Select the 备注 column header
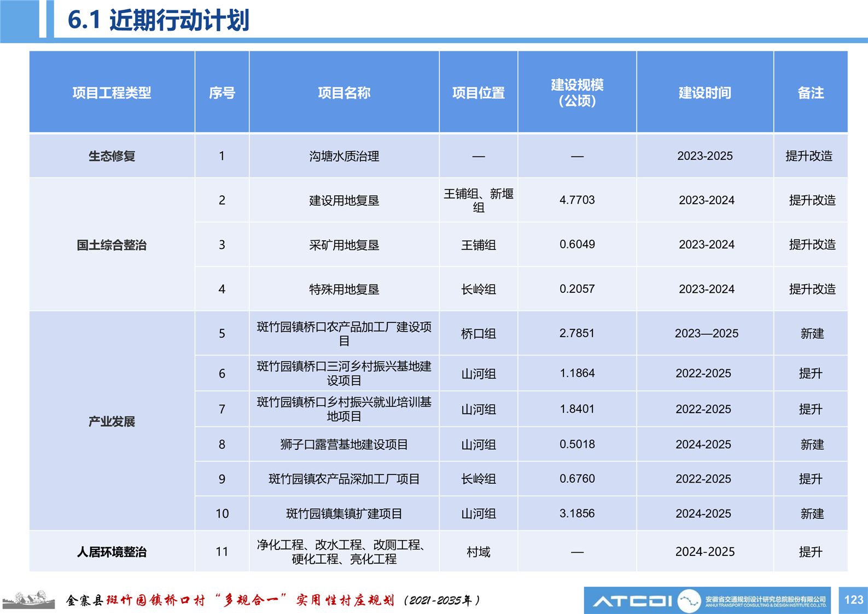 point(811,92)
